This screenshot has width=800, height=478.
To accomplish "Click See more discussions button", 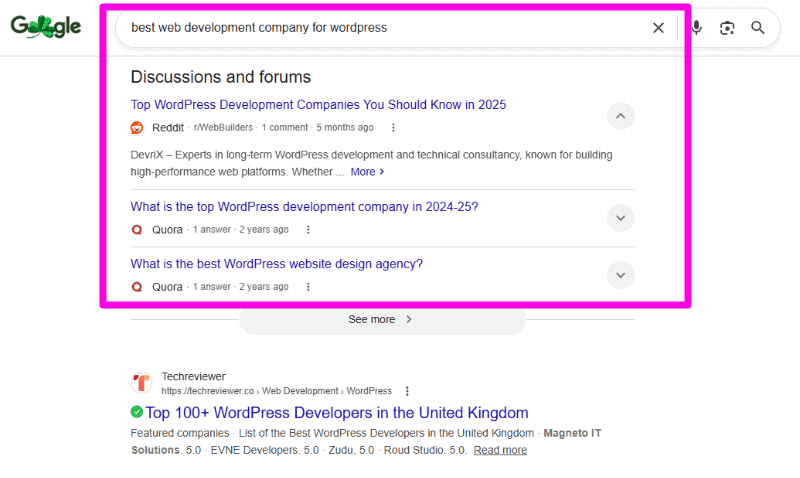I will [382, 319].
